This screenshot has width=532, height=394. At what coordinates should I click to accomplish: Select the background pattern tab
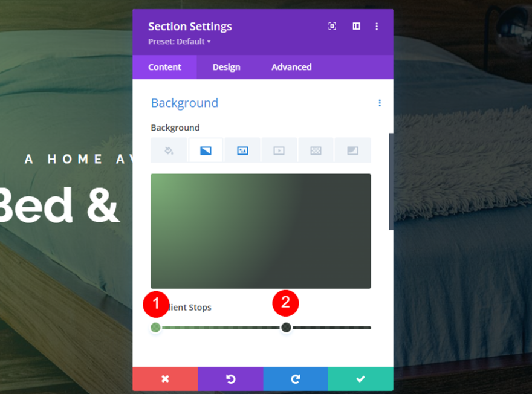[316, 150]
